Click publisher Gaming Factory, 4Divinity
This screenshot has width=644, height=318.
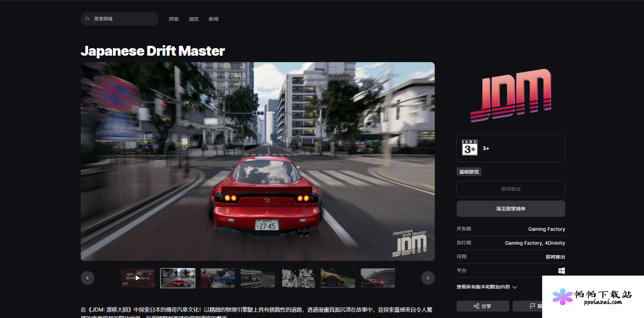coord(535,243)
